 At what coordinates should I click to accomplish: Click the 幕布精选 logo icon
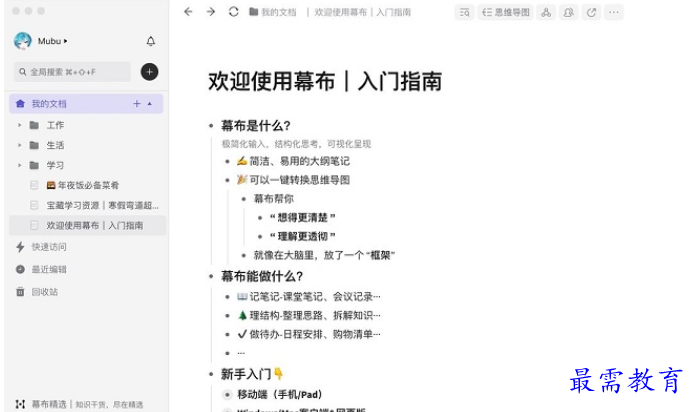20,404
